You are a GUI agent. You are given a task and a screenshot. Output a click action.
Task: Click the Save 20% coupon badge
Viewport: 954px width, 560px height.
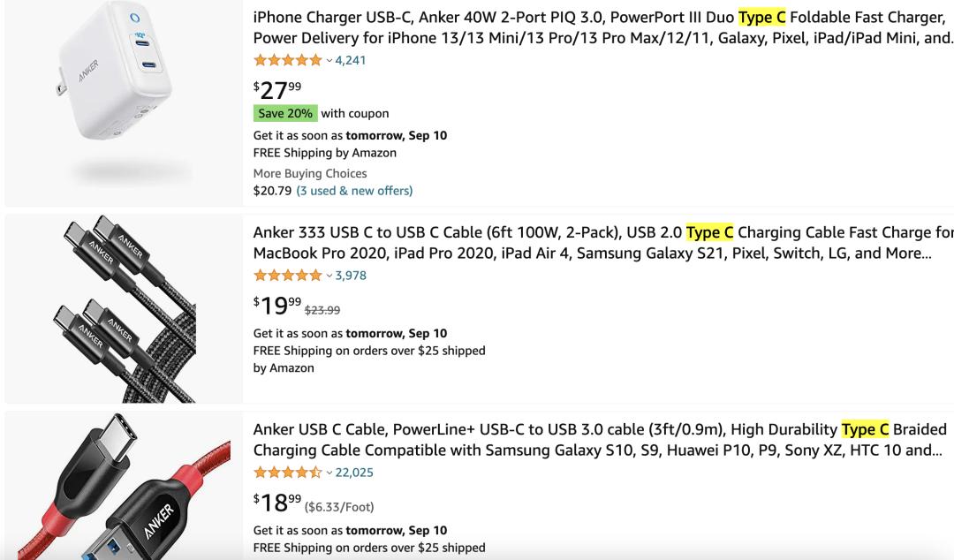pyautogui.click(x=284, y=113)
